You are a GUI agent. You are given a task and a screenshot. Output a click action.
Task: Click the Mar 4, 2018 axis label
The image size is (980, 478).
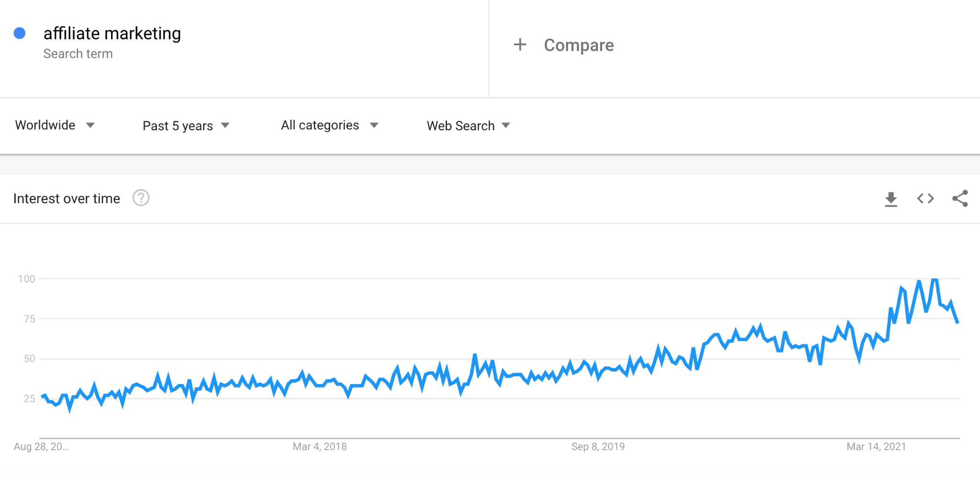point(320,446)
